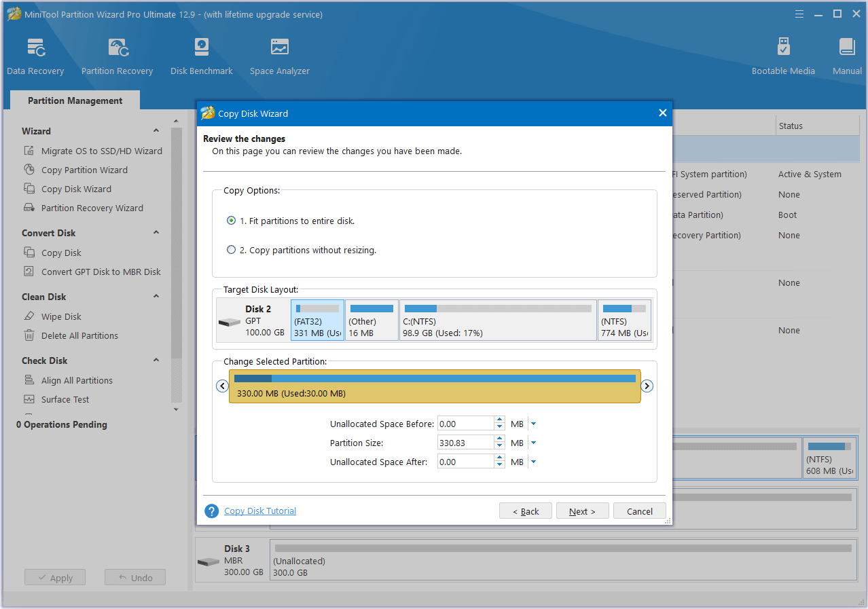Screen dimensions: 868x609
Task: Collapse the Convert Disk section
Action: [x=156, y=233]
